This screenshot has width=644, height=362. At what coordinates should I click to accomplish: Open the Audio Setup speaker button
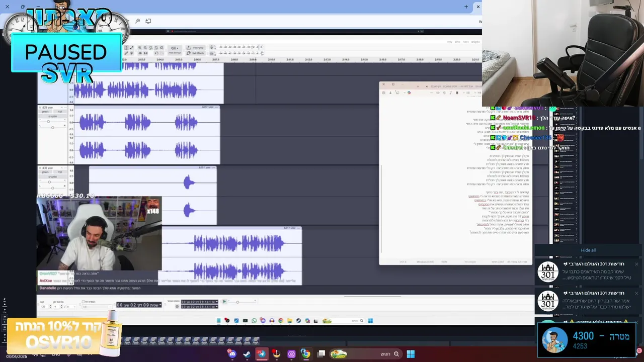click(x=175, y=50)
